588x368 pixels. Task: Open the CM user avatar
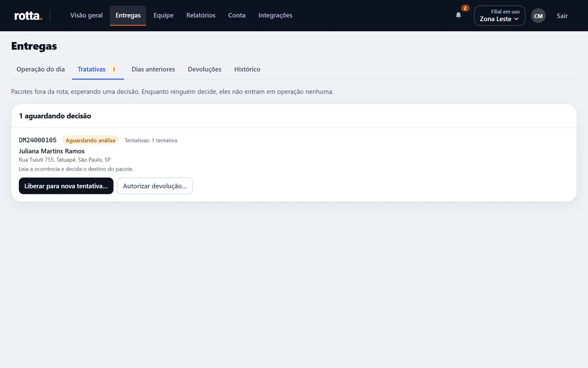pyautogui.click(x=538, y=16)
